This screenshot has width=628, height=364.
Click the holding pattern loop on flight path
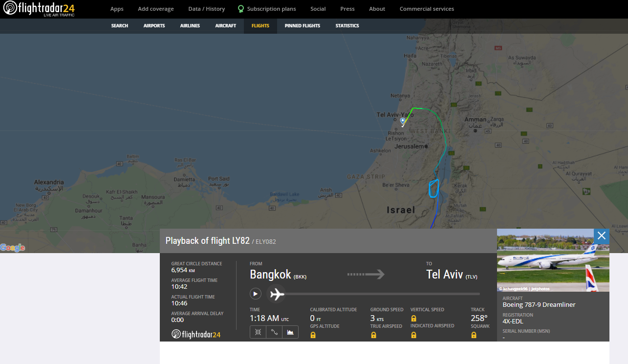[434, 188]
